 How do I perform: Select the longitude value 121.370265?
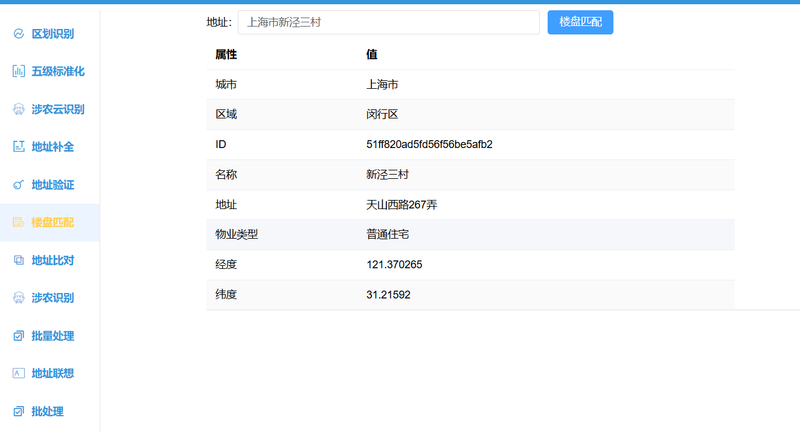(x=394, y=264)
